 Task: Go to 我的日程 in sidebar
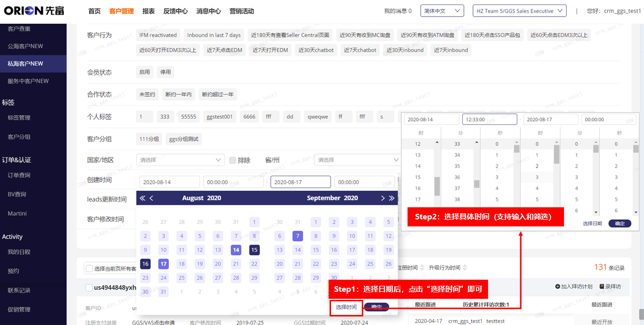pos(19,252)
